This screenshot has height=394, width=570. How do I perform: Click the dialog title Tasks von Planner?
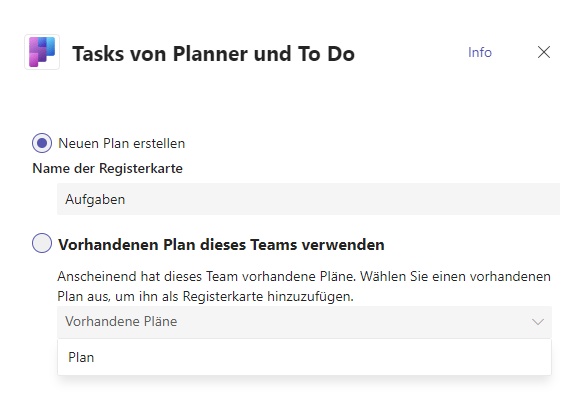click(213, 54)
